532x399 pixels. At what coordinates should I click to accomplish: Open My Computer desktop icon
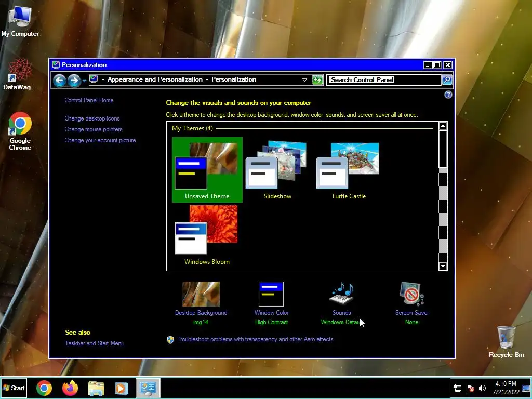[x=20, y=21]
